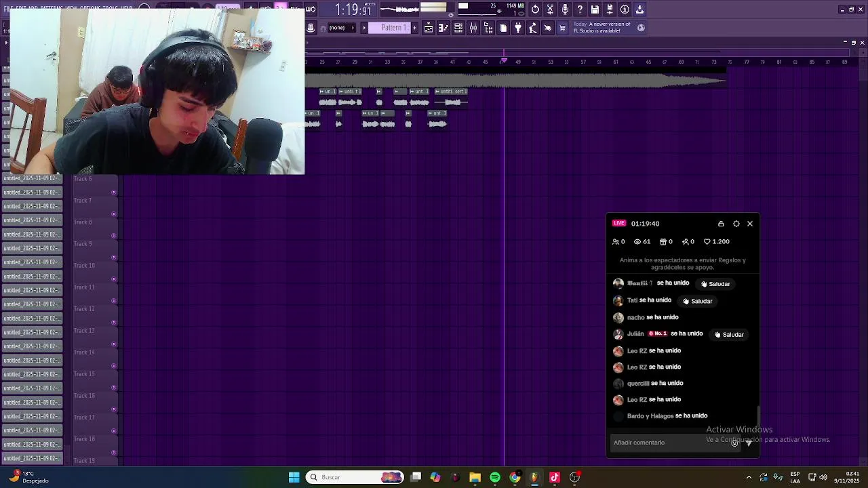Screen dimensions: 868x488
Task: Click the live chat scrollbar
Action: point(758,415)
